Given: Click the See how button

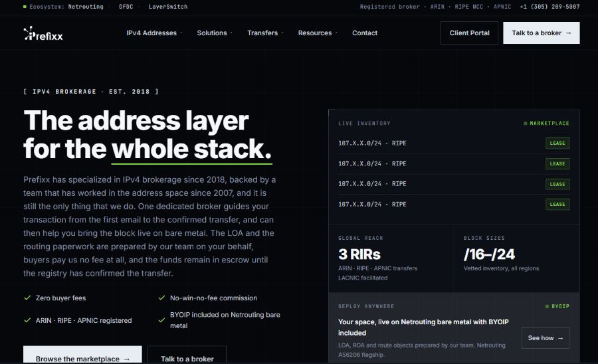Looking at the screenshot, I should click(546, 338).
